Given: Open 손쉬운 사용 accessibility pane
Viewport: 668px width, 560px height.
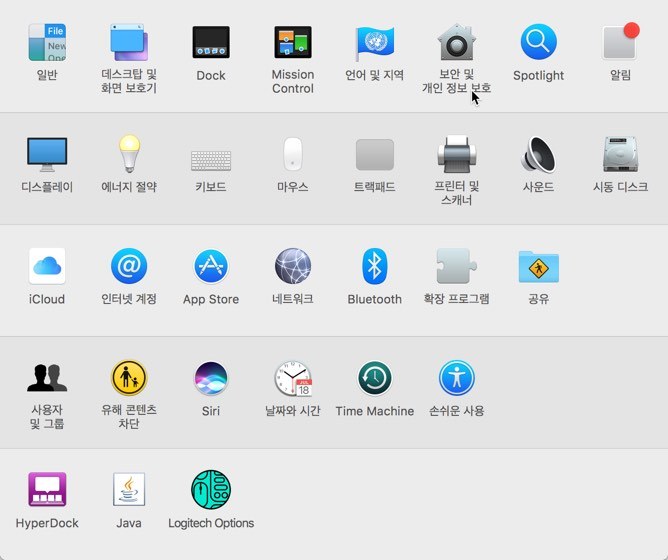Looking at the screenshot, I should (x=457, y=378).
